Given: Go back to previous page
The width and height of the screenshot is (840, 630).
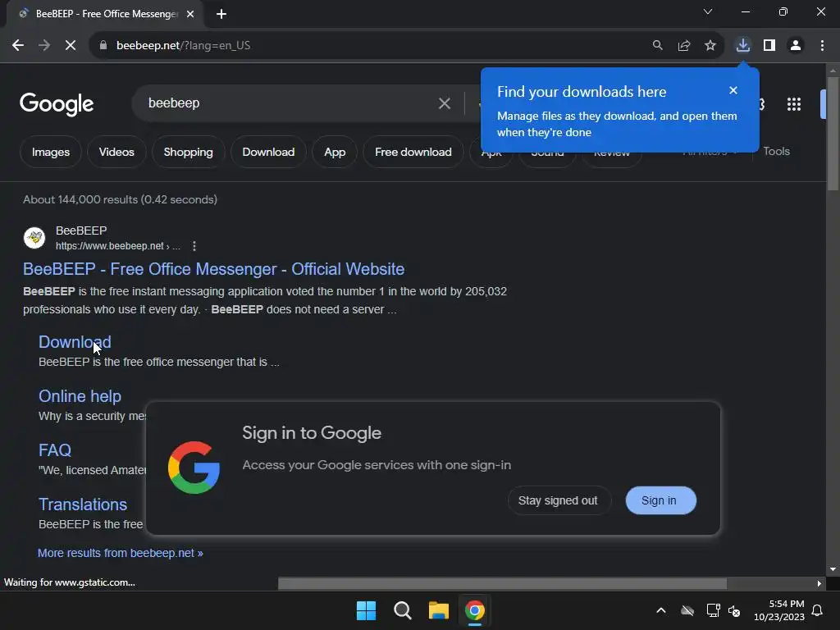Looking at the screenshot, I should click(x=18, y=46).
